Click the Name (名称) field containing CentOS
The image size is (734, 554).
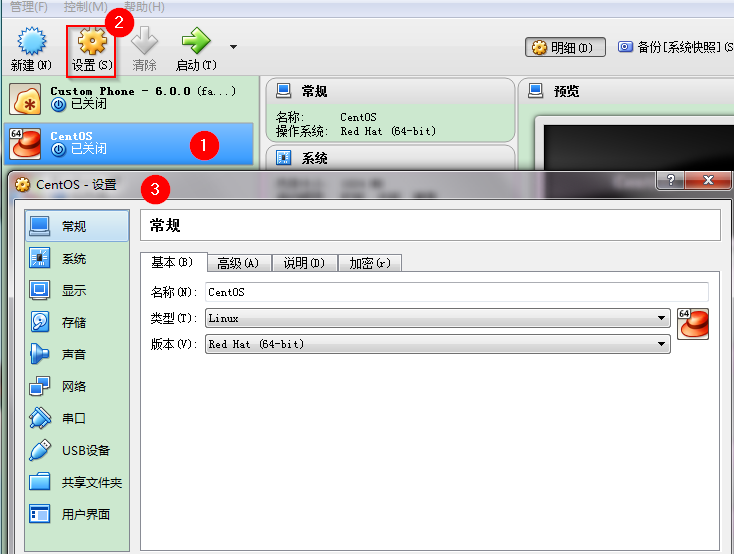point(456,292)
